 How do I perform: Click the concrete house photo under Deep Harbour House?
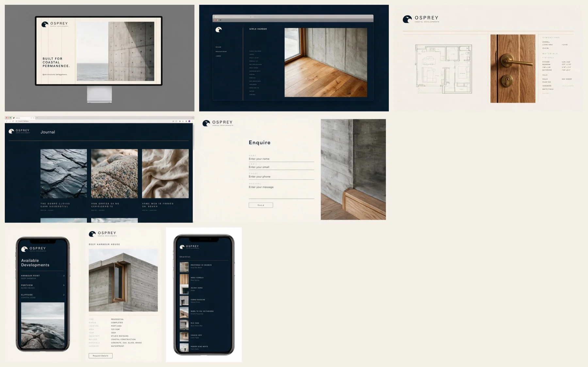[123, 280]
